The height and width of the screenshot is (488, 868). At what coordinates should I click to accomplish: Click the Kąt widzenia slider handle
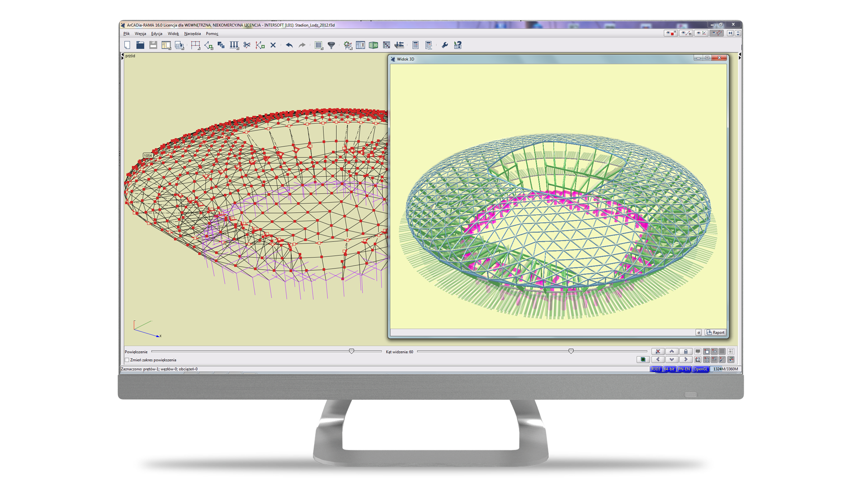571,351
